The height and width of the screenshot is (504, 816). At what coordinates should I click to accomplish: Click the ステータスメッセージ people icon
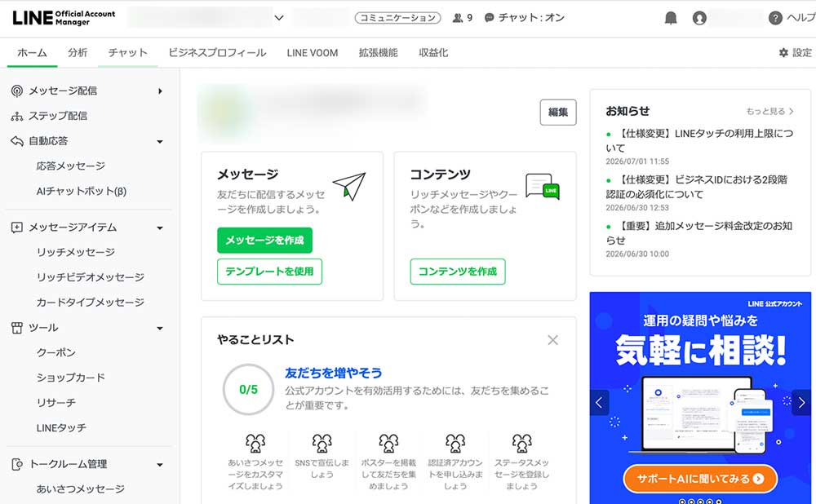[x=521, y=444]
